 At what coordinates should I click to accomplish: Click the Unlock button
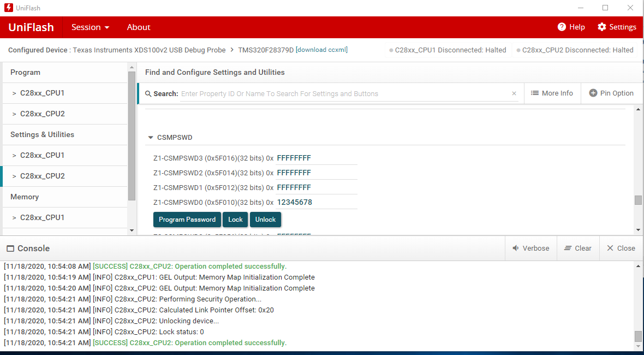point(265,220)
